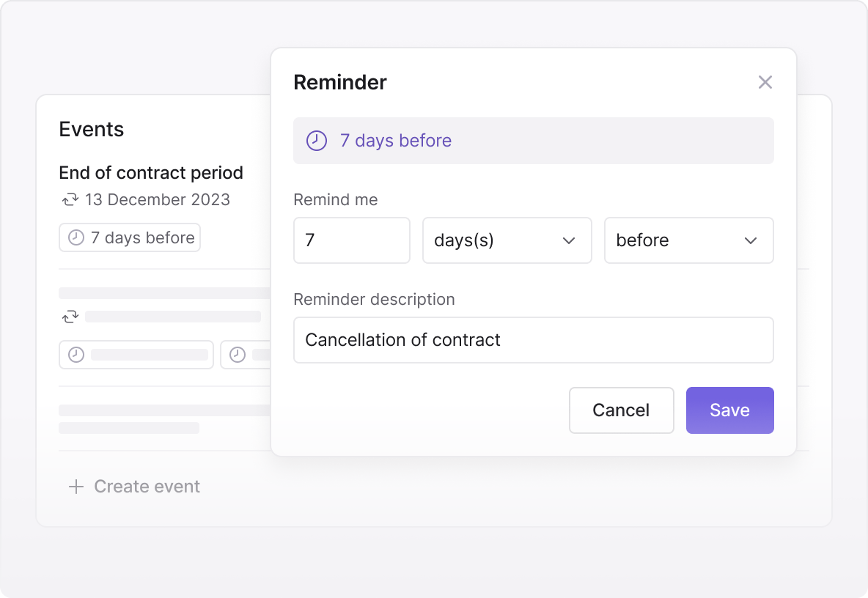Viewport: 868px width, 598px height.
Task: Click the '7 days before' chip under the event
Action: pos(129,237)
